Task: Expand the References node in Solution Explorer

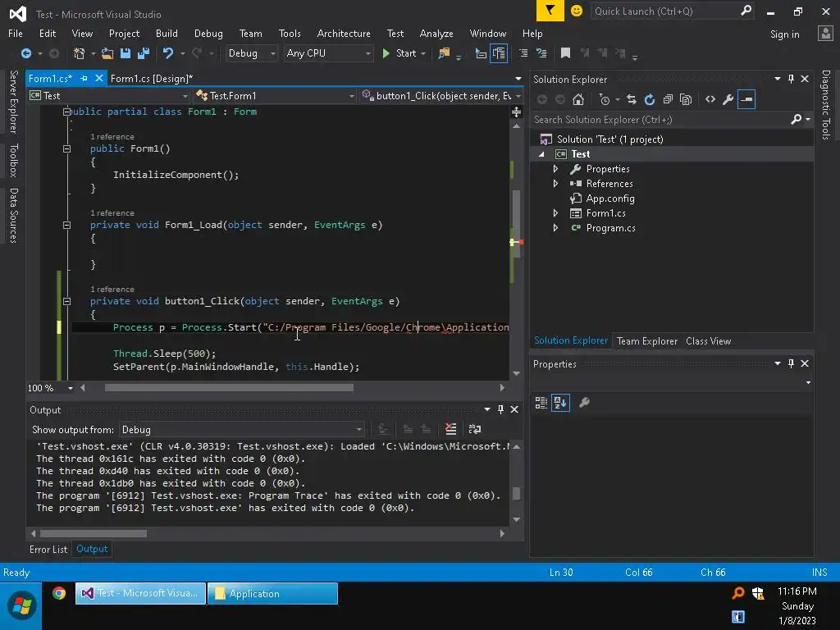Action: pyautogui.click(x=555, y=183)
